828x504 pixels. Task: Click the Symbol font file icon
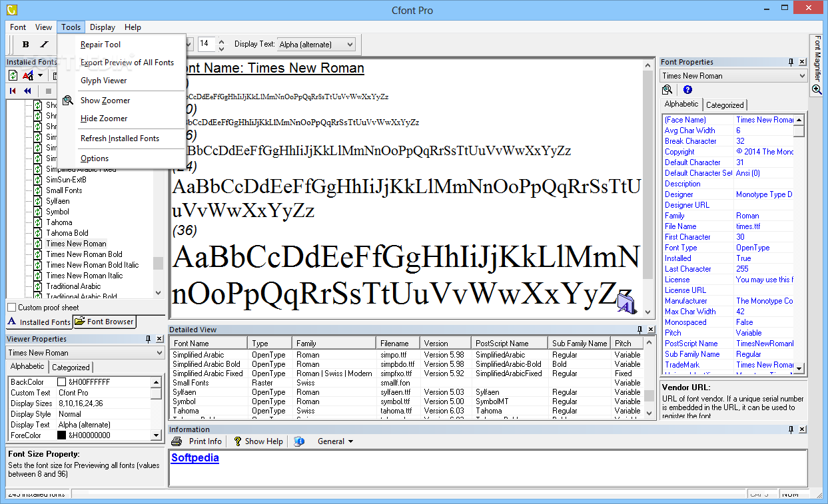coord(38,212)
